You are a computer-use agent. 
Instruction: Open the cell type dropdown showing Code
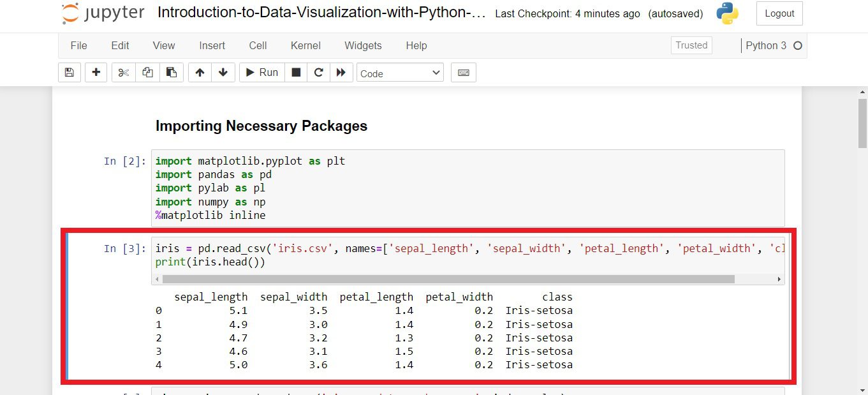click(400, 72)
